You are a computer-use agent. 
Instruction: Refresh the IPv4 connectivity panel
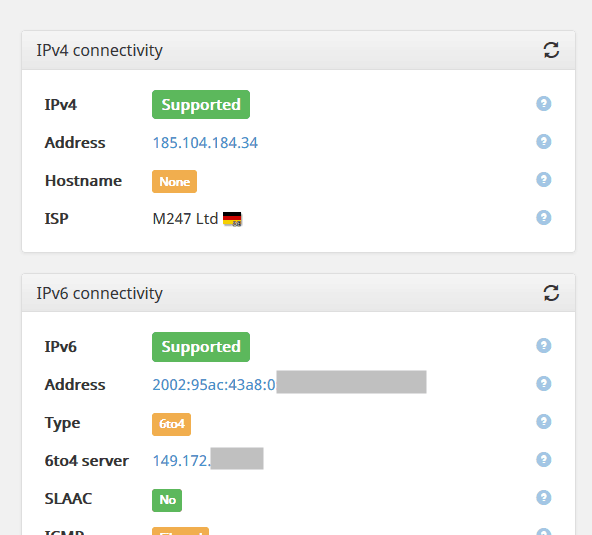pos(551,50)
